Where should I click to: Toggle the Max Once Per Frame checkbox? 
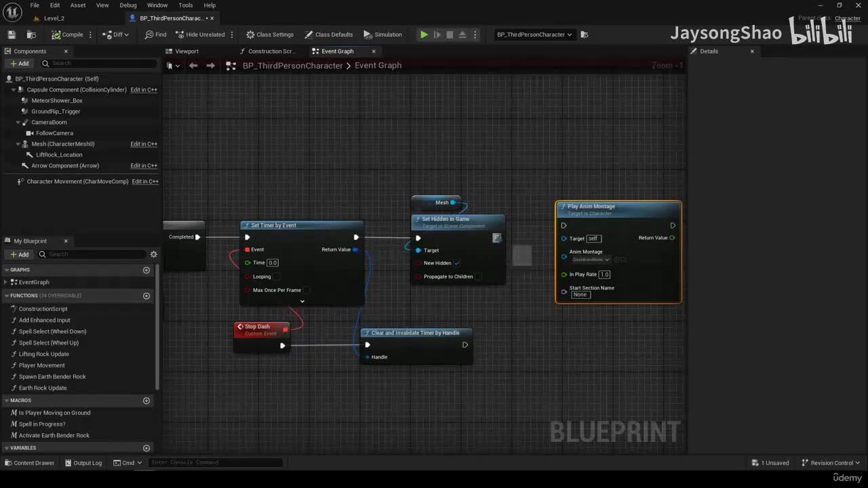coord(307,290)
